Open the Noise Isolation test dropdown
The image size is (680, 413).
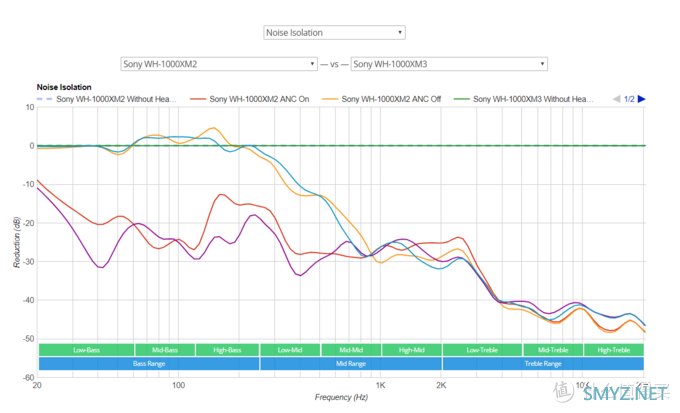coord(334,33)
